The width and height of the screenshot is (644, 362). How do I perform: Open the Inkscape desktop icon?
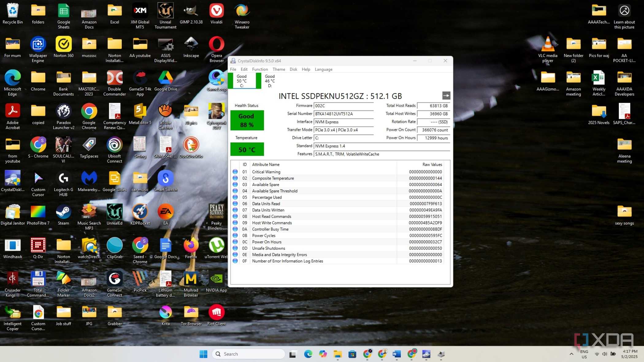click(x=191, y=47)
